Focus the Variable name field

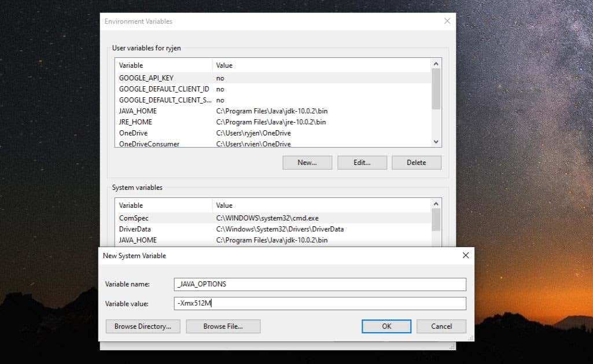pos(320,284)
